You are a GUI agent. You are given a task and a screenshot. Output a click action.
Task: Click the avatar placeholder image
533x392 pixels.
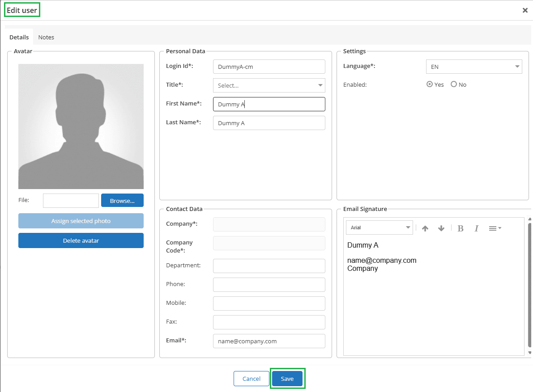tap(81, 126)
